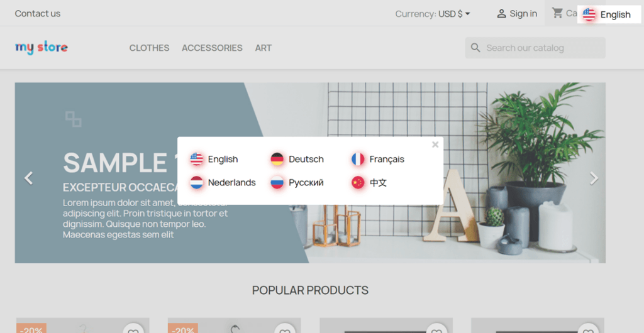Choose the German flag Deutsch language
This screenshot has height=333, width=644.
point(297,160)
